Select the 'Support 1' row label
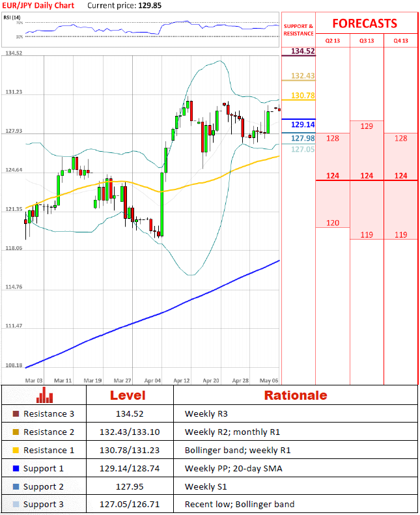The width and height of the screenshot is (420, 515). 44,469
